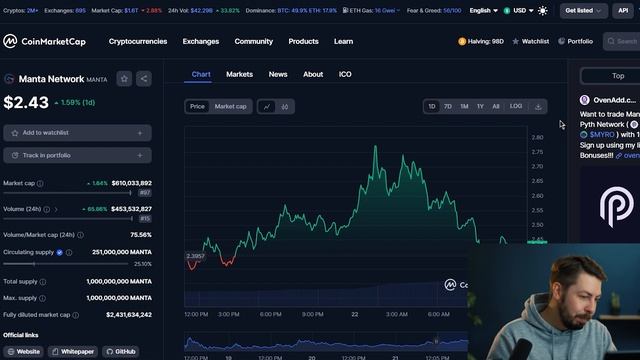Viewport: 640px width, 360px height.
Task: Click Add to watchlist button
Action: (x=78, y=133)
